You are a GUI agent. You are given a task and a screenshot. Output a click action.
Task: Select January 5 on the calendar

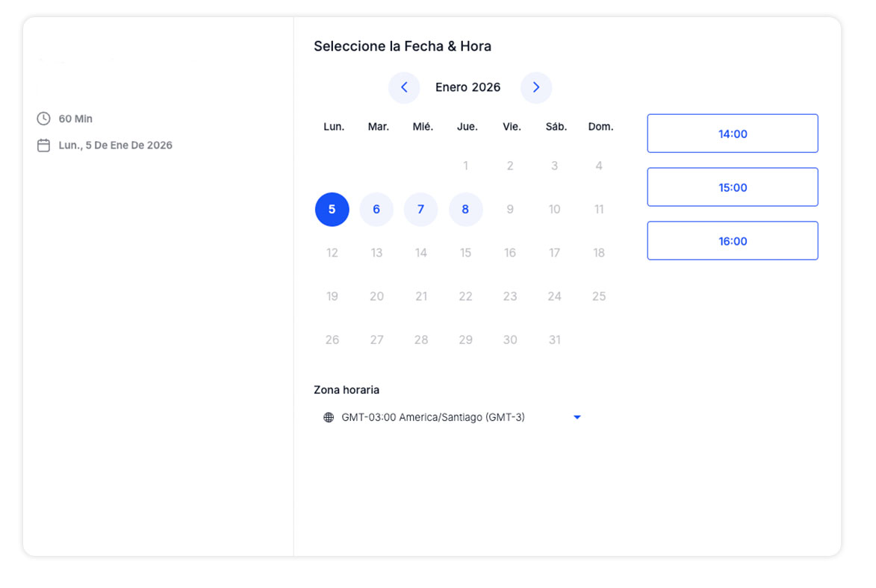[x=332, y=210]
